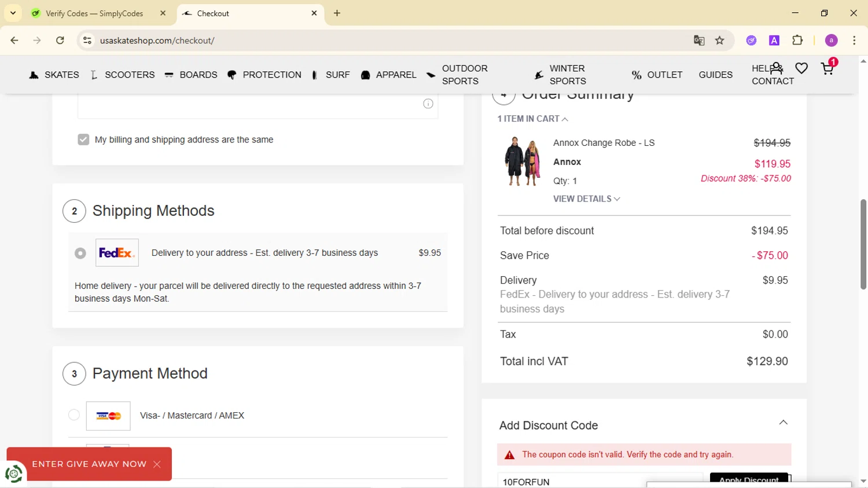Open the Apparel menu
The image size is (868, 488).
(389, 75)
